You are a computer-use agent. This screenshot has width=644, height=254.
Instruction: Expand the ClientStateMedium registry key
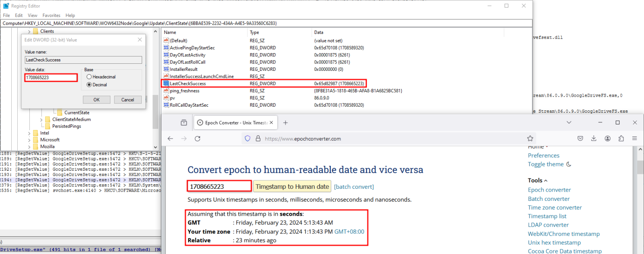coord(41,120)
